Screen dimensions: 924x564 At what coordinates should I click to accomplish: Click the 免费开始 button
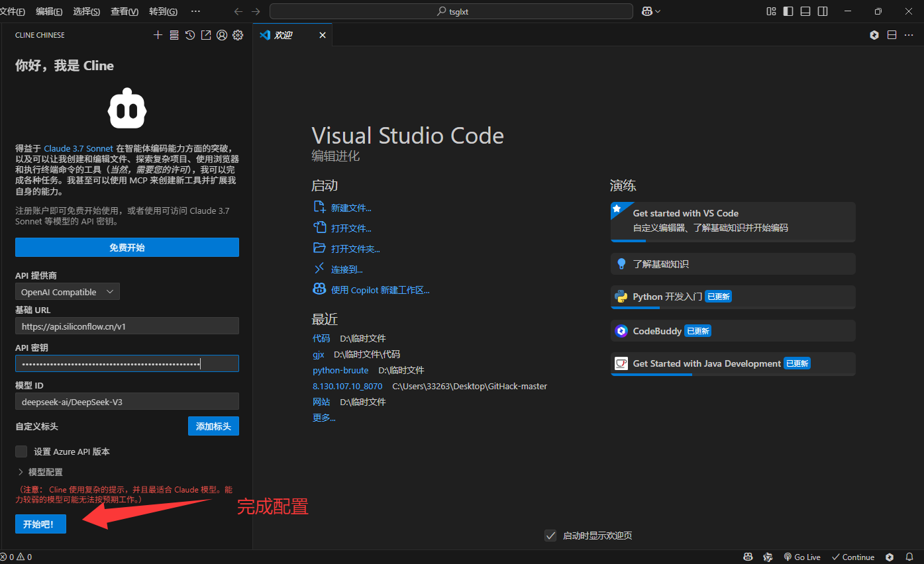(127, 248)
